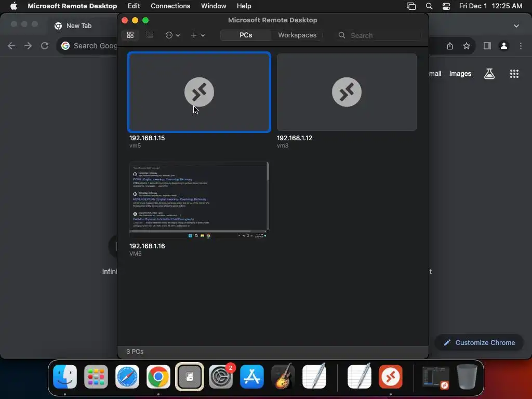This screenshot has height=399, width=532.
Task: Open the Microsoft Remote Desktop app menu
Action: click(x=72, y=6)
